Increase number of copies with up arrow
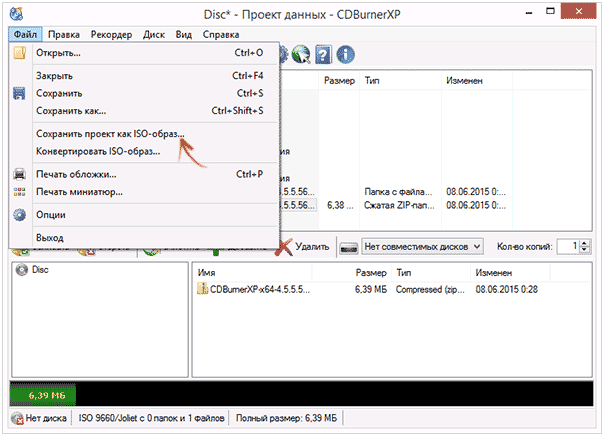 point(585,243)
